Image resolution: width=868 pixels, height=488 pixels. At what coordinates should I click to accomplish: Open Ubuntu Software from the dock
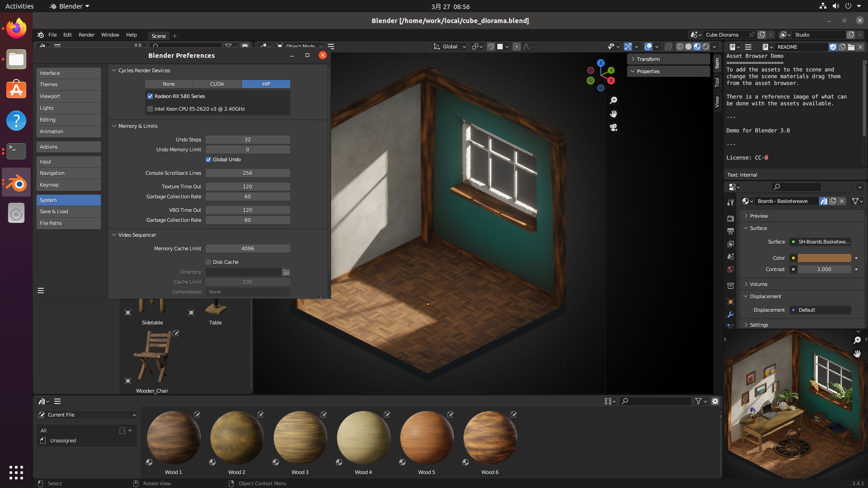coord(16,90)
